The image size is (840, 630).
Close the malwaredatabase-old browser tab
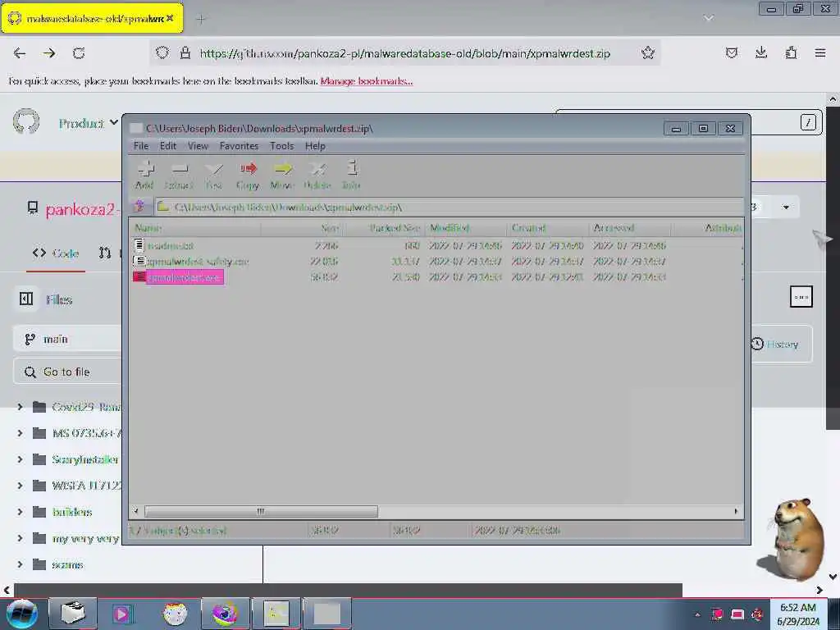[170, 18]
